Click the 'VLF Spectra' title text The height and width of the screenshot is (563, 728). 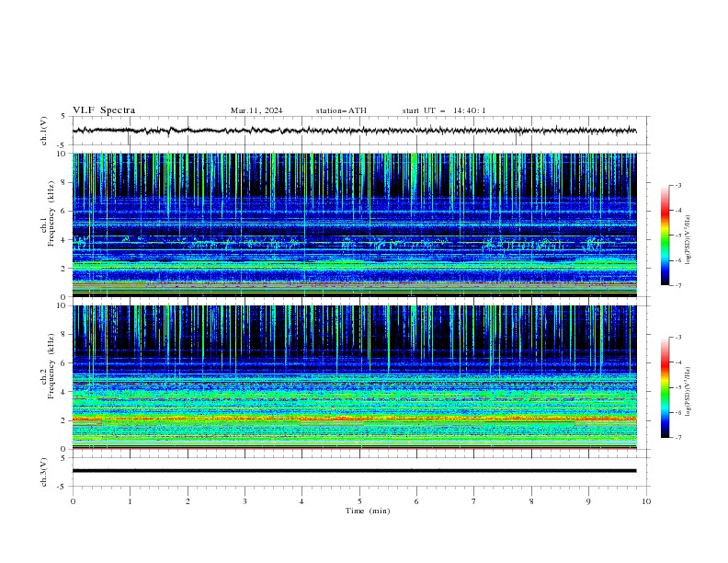tap(104, 110)
